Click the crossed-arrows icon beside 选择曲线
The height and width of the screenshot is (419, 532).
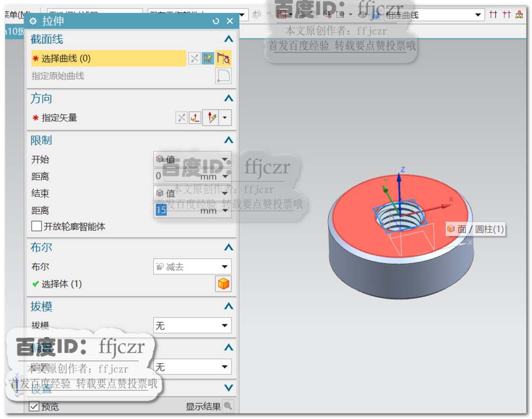(x=194, y=58)
